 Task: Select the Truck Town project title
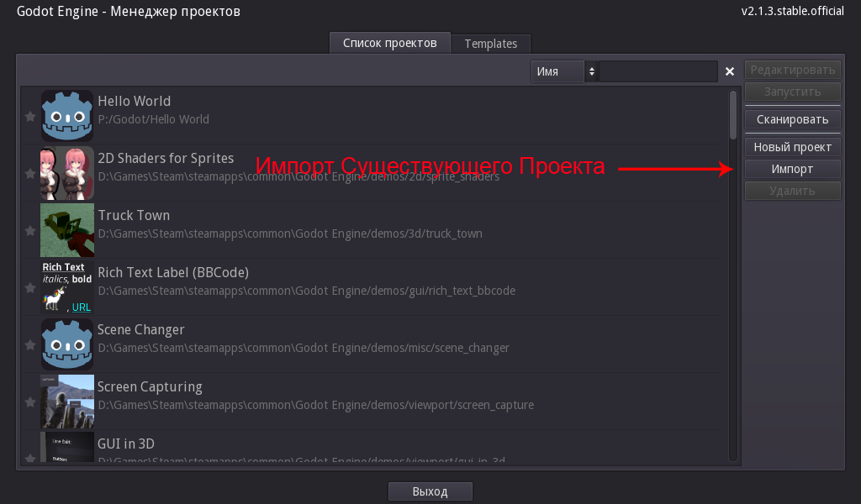click(134, 215)
